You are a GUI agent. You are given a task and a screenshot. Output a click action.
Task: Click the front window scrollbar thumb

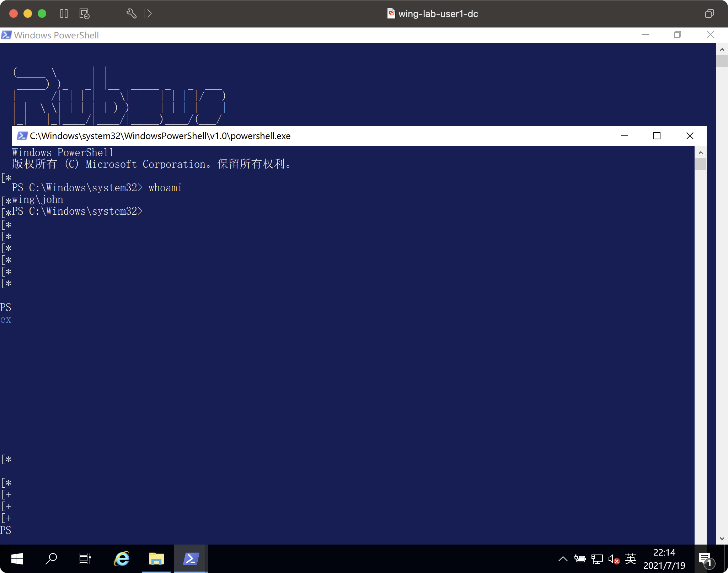click(701, 165)
